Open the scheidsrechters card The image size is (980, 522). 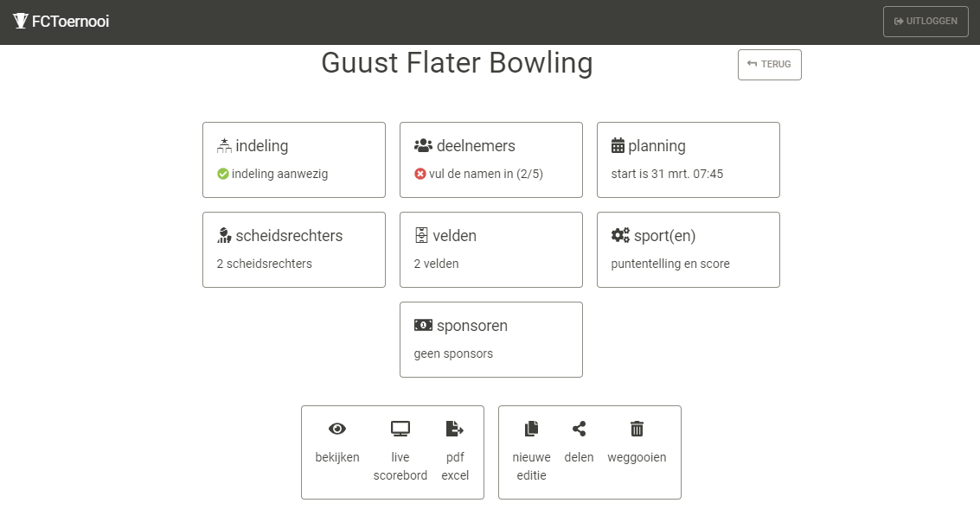[x=293, y=250]
